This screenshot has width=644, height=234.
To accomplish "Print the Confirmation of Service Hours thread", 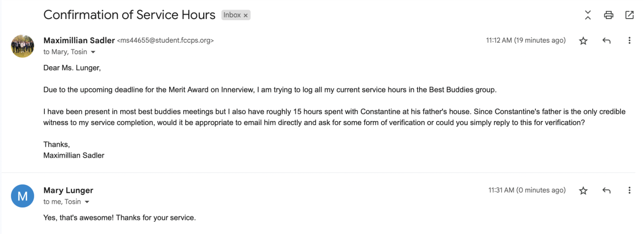I will (609, 15).
